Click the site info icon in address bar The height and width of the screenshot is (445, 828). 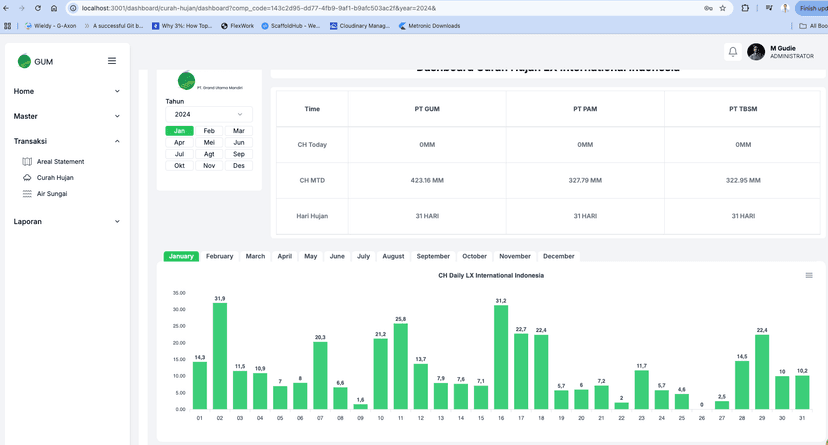pos(73,8)
